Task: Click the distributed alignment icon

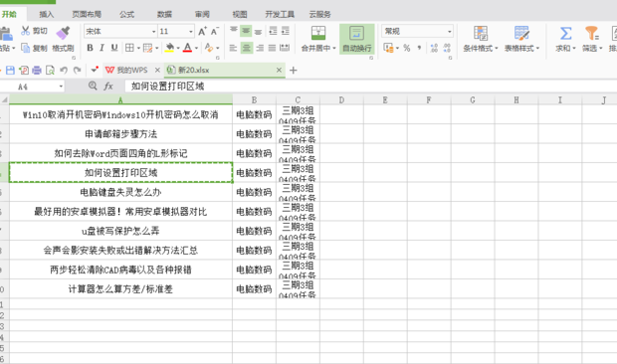Action: [x=285, y=48]
